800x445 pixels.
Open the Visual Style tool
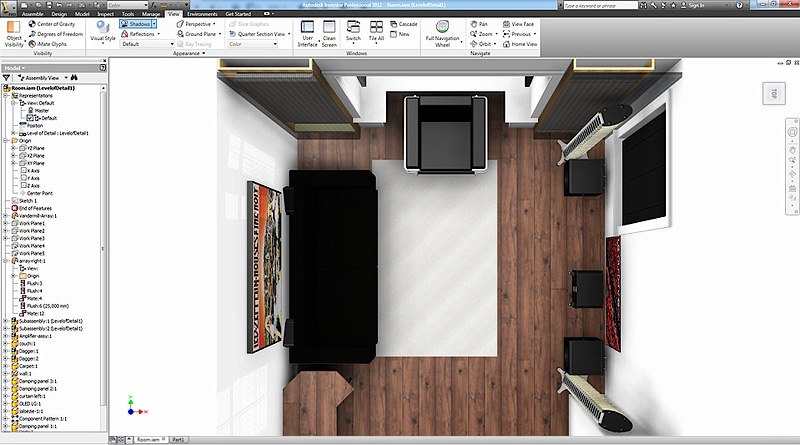coord(102,31)
